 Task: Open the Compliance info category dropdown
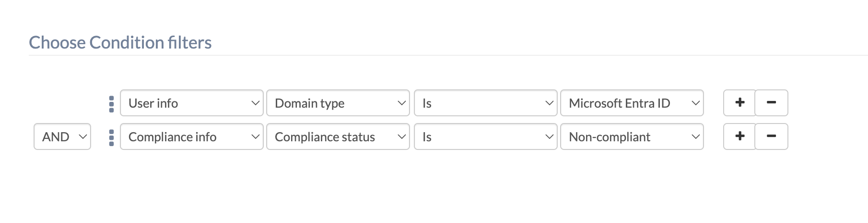192,136
